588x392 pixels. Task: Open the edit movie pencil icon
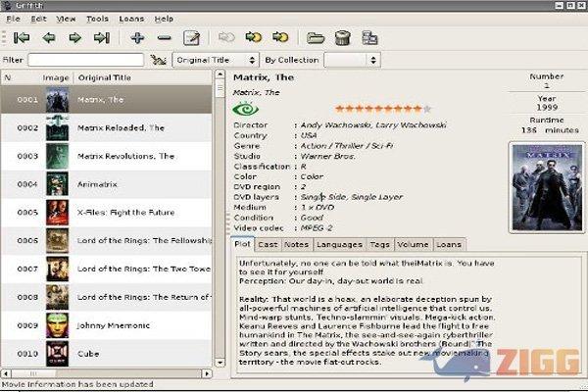[191, 38]
